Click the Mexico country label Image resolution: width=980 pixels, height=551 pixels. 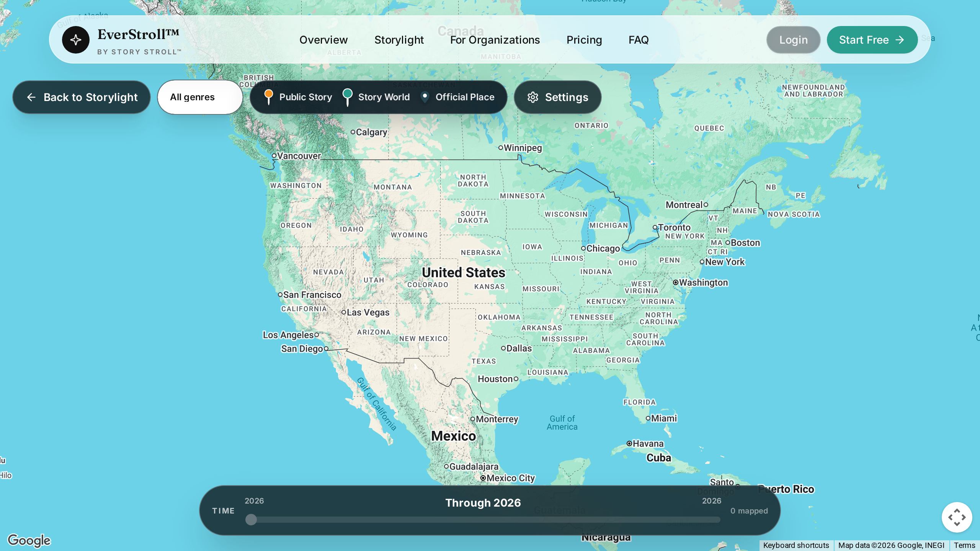[453, 436]
